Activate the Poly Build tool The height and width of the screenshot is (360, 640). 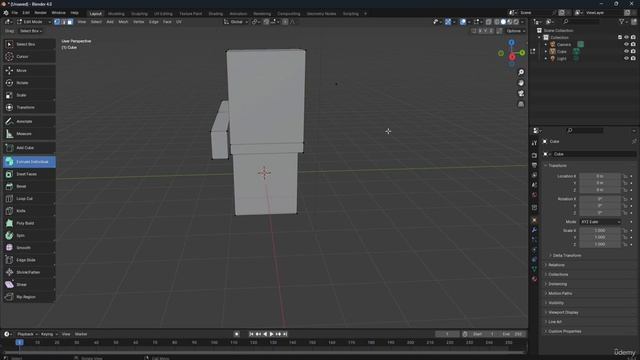pos(29,223)
